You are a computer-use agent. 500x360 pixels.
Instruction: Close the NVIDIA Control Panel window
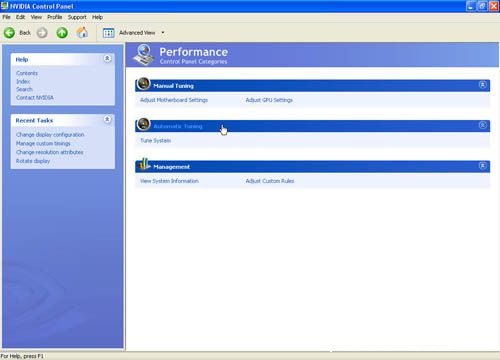(494, 6)
